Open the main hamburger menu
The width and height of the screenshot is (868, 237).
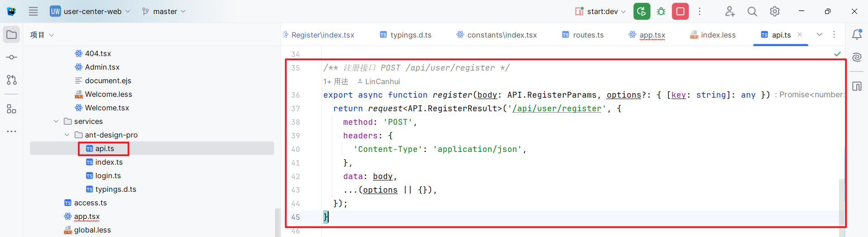[x=33, y=11]
